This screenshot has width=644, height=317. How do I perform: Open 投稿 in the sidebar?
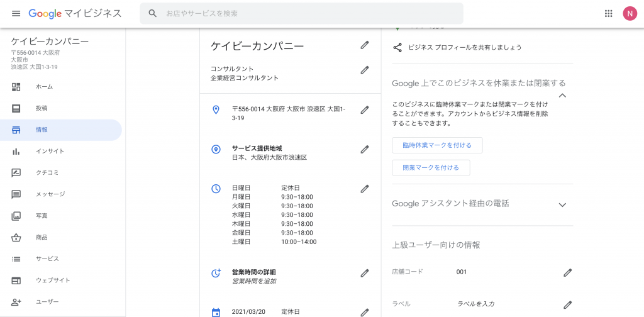[x=61, y=108]
